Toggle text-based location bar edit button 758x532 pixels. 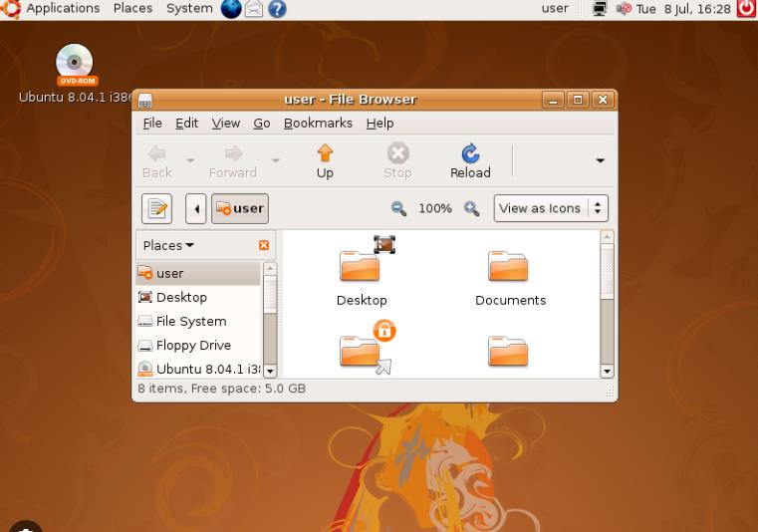(156, 208)
